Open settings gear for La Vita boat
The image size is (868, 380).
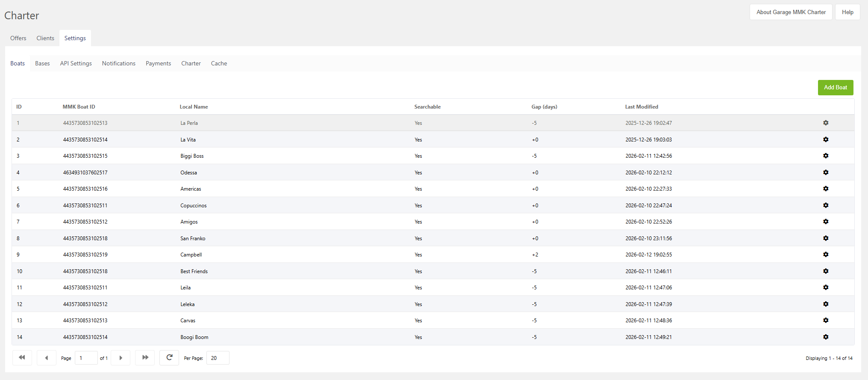[x=826, y=139]
